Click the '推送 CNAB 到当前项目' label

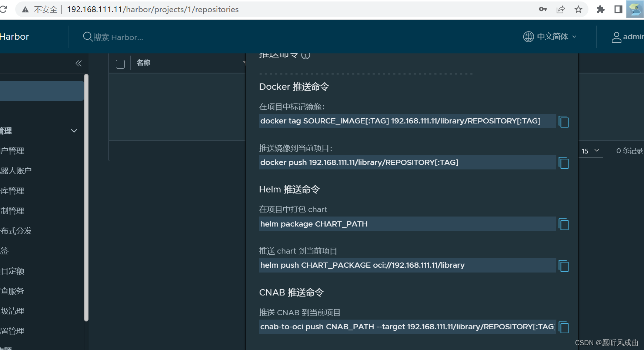300,313
